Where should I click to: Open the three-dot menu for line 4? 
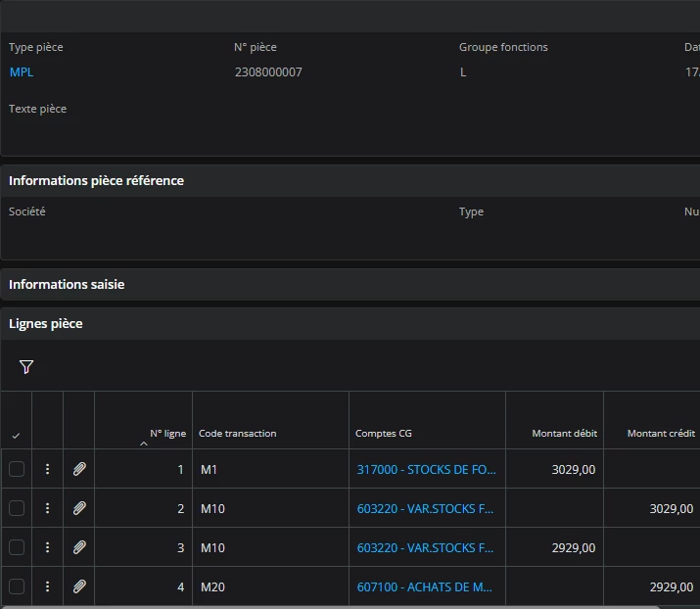[47, 586]
